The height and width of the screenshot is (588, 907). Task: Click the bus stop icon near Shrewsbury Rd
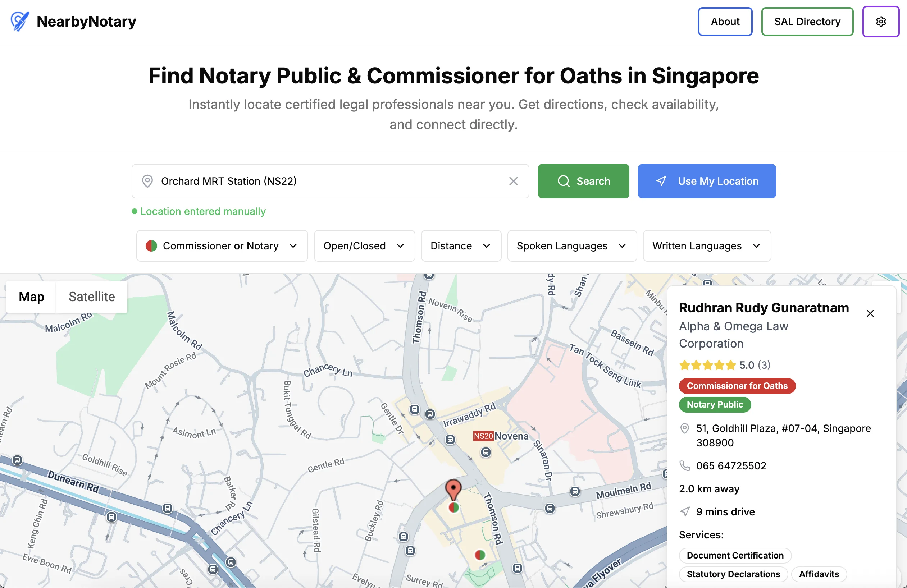pos(550,508)
